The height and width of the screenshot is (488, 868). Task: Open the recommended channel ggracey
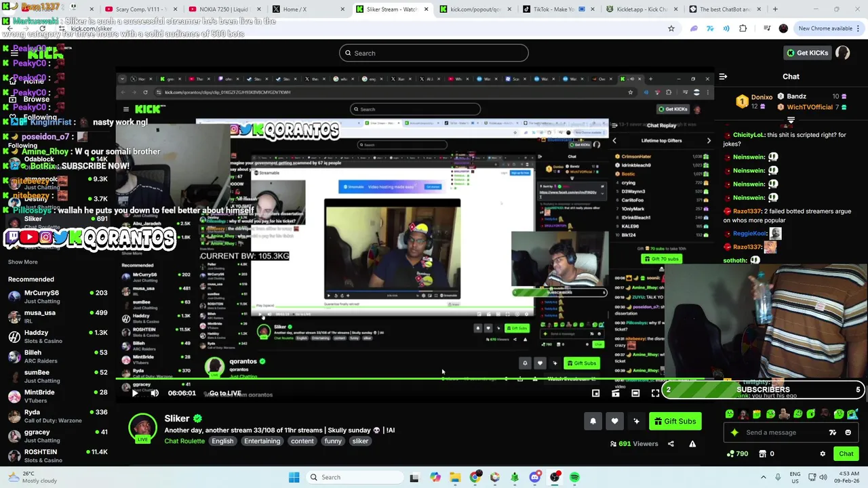click(58, 436)
